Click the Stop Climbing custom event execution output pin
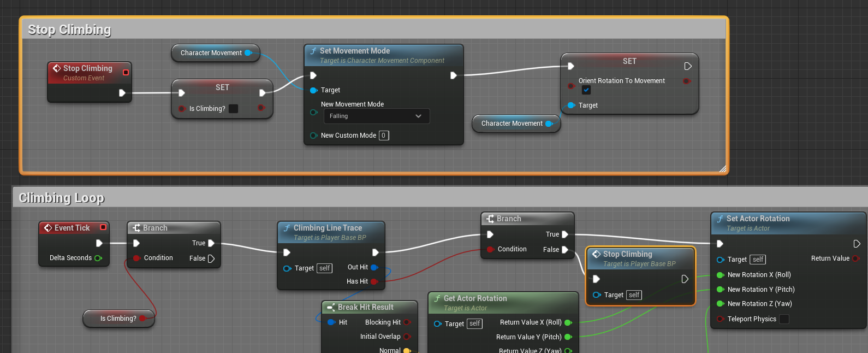The height and width of the screenshot is (353, 868). point(122,93)
